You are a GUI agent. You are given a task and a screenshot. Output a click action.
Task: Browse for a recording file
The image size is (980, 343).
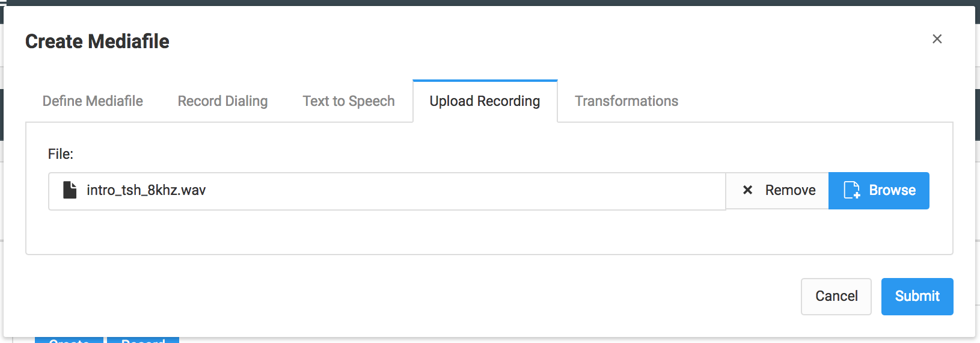[879, 191]
